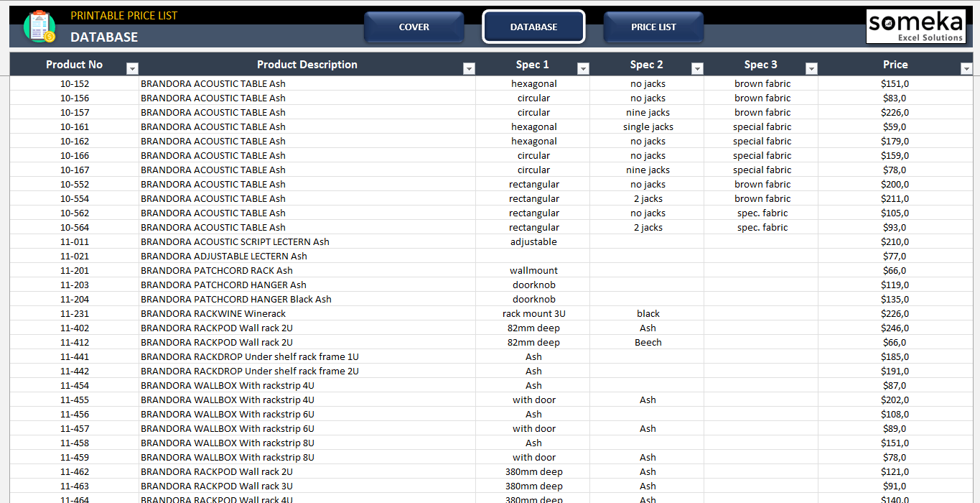Select product number 11-463 cell
The height and width of the screenshot is (503, 980).
click(75, 486)
